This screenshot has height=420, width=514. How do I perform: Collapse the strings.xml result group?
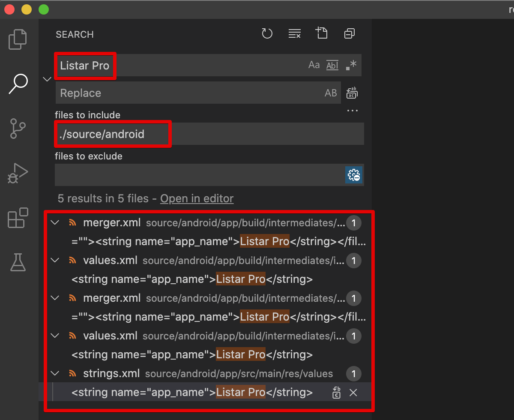coord(55,373)
